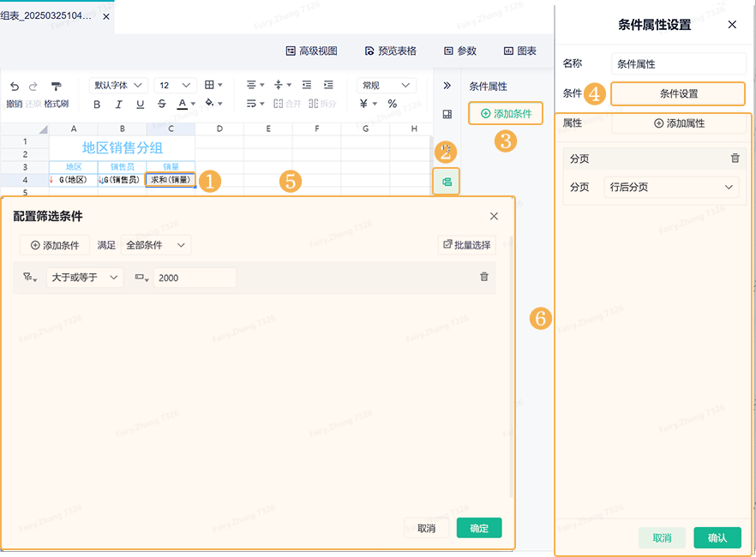756x557 pixels.
Task: Click the filter dialog vertical scrollbar
Action: 511,367
